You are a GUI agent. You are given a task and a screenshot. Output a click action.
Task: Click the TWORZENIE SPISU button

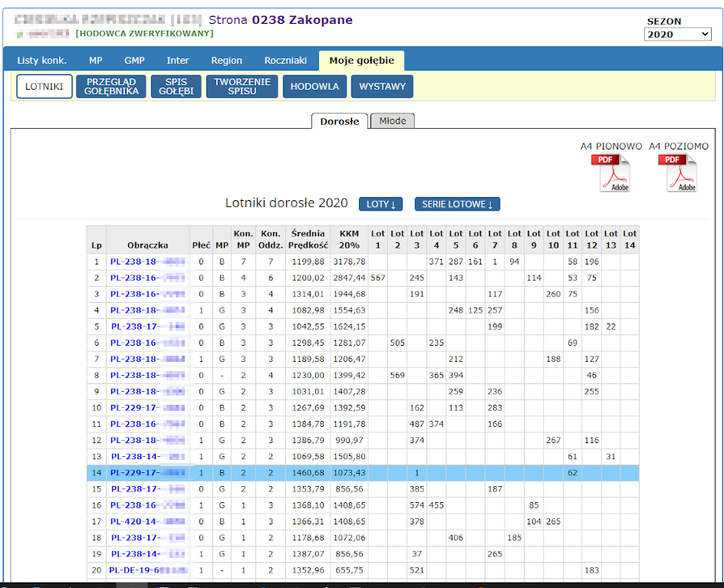pos(242,87)
